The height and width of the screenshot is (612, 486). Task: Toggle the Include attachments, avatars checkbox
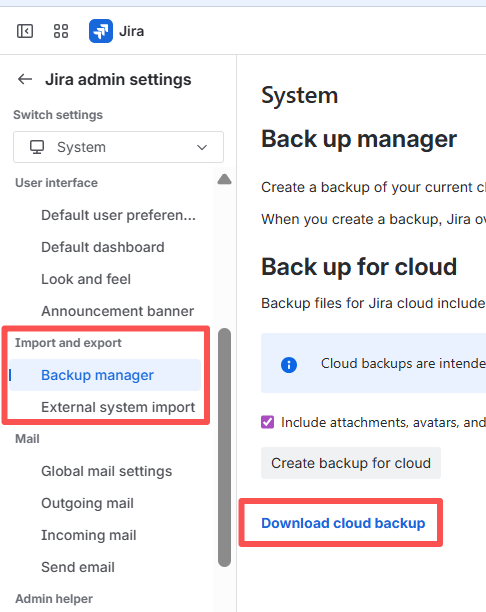click(267, 422)
